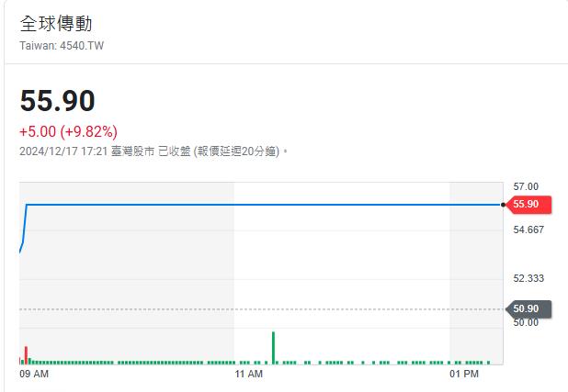The width and height of the screenshot is (568, 392).
Task: Click the stock name 全球傳動
Action: coord(56,24)
